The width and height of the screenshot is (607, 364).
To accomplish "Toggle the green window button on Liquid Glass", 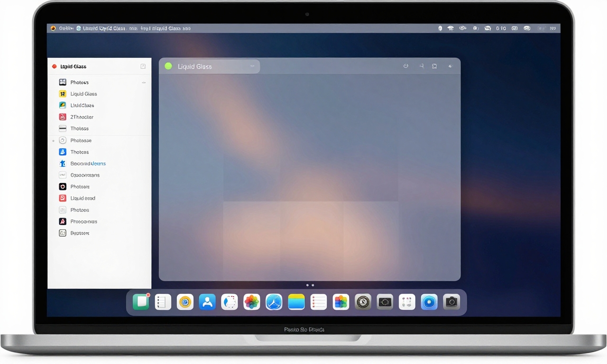I will (x=168, y=66).
